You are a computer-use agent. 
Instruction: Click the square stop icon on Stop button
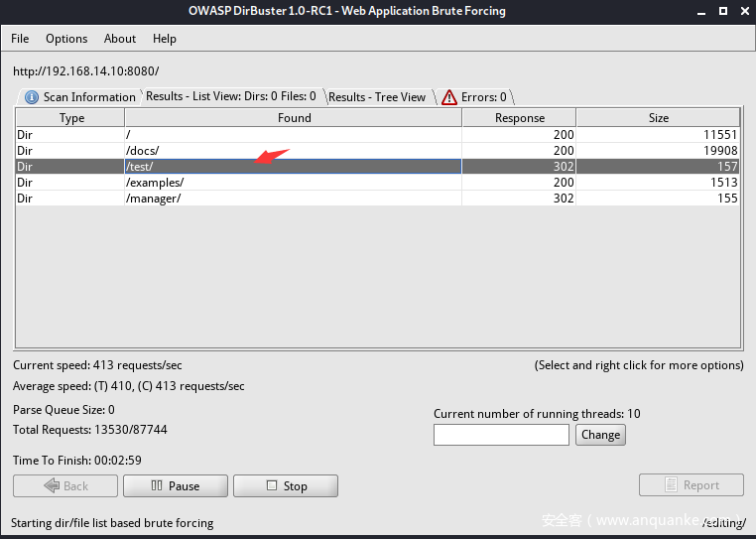pyautogui.click(x=272, y=485)
